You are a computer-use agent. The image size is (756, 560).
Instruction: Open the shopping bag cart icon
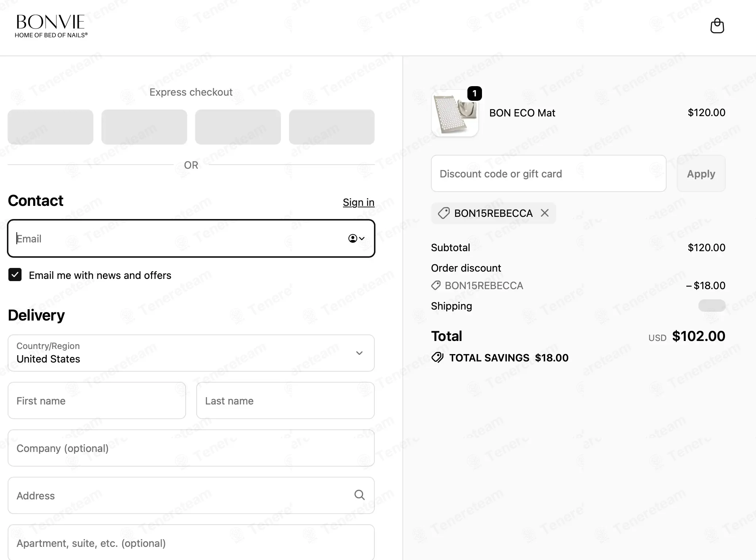(x=717, y=26)
